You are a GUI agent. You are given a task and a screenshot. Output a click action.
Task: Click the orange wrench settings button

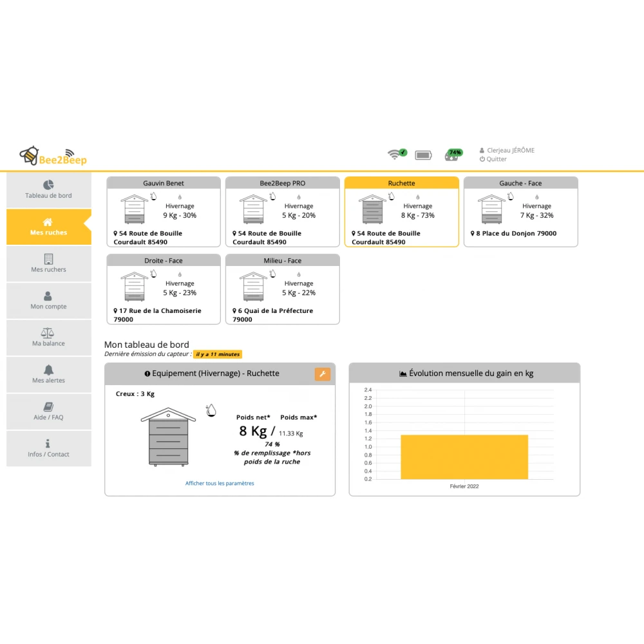tap(322, 374)
